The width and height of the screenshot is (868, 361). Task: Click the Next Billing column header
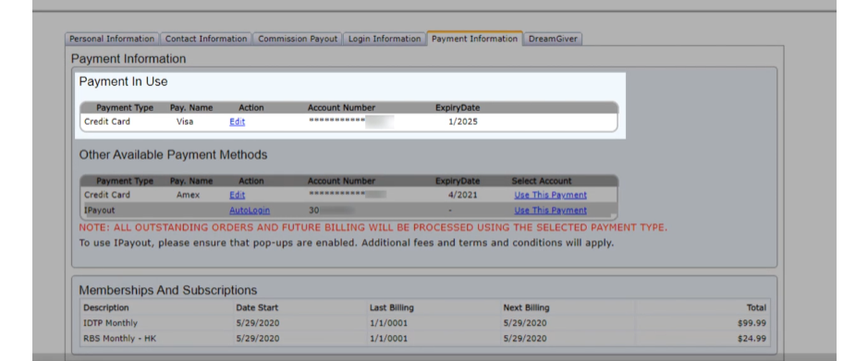click(526, 307)
